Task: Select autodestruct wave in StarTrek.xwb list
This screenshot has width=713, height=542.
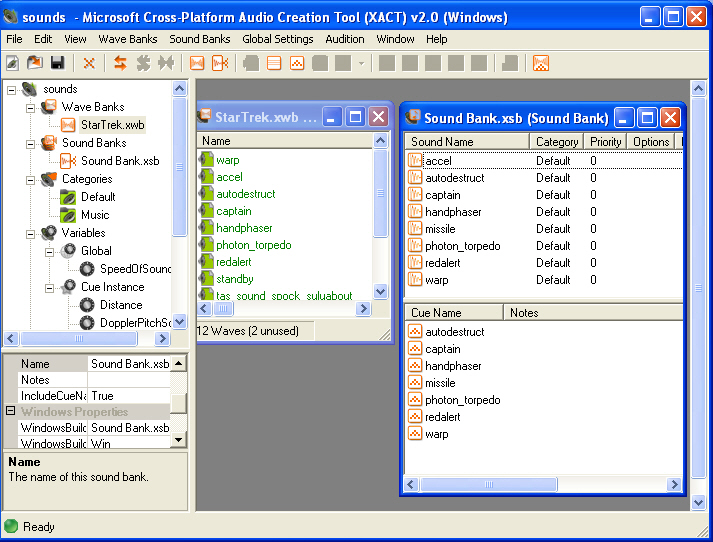Action: coord(246,194)
